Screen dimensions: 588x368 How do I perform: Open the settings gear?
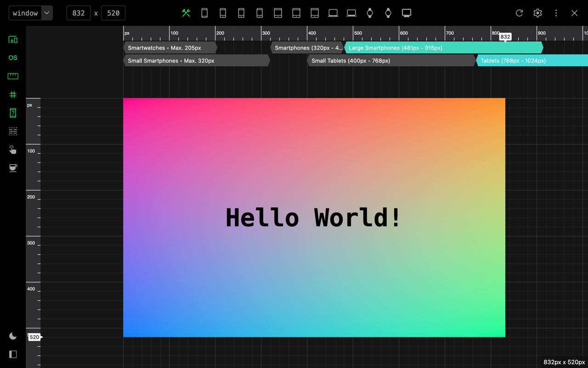[537, 13]
